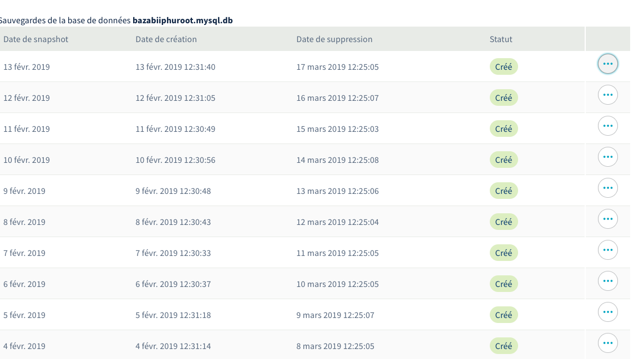This screenshot has height=359, width=644.
Task: Click the 'Date de snapshot' column header
Action: (36, 39)
